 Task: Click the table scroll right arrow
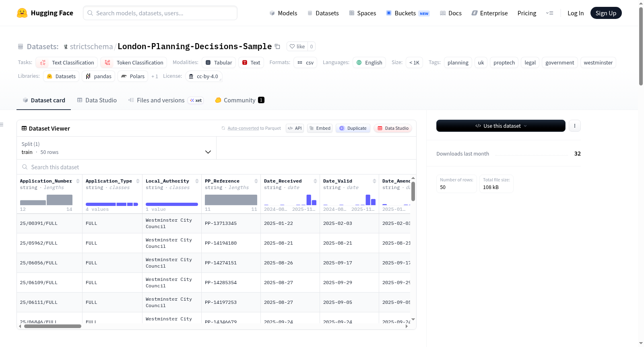(x=407, y=326)
